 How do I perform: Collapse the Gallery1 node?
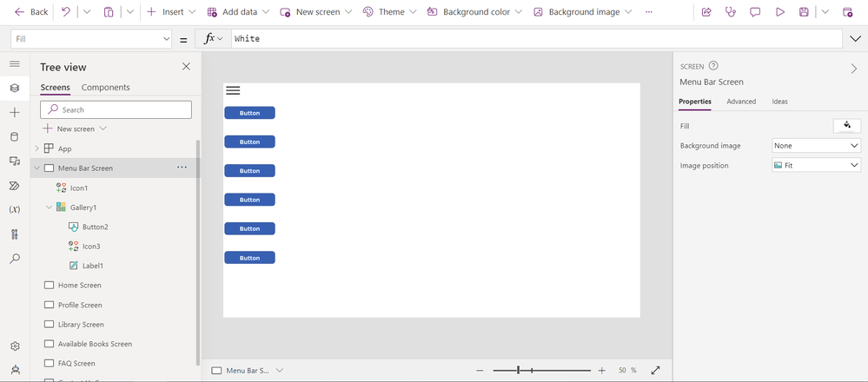[x=50, y=207]
